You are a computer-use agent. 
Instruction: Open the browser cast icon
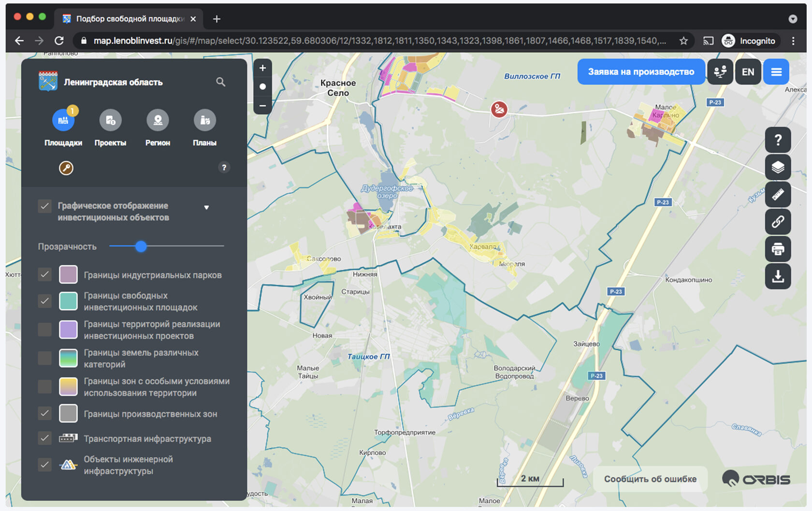[708, 41]
